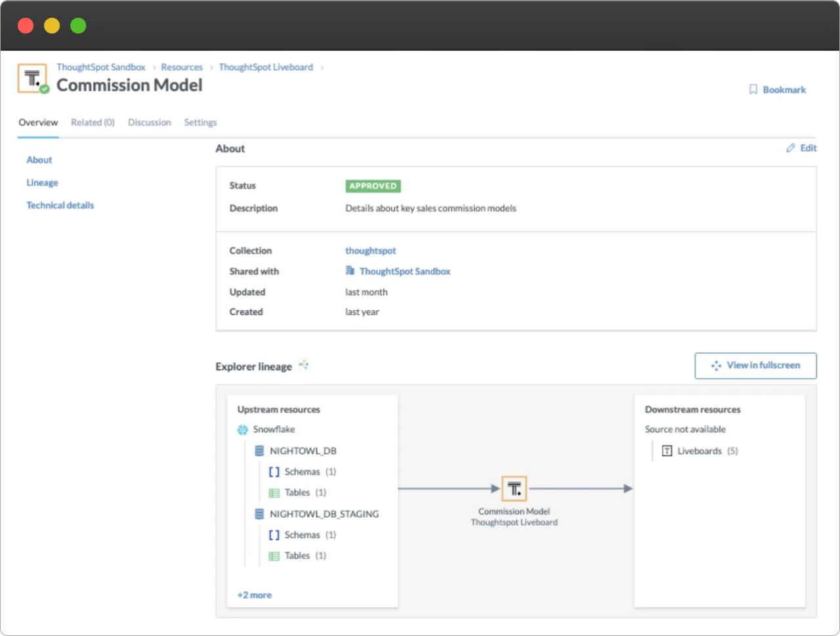Click the pencil Edit icon
The height and width of the screenshot is (636, 840).
click(791, 148)
